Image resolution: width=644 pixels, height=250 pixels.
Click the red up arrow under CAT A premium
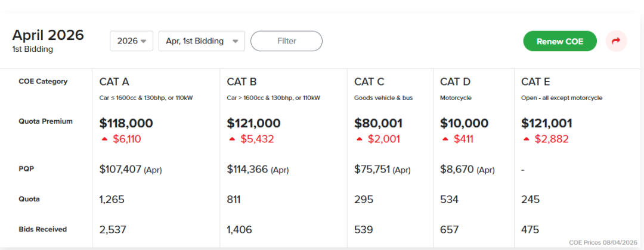[105, 139]
